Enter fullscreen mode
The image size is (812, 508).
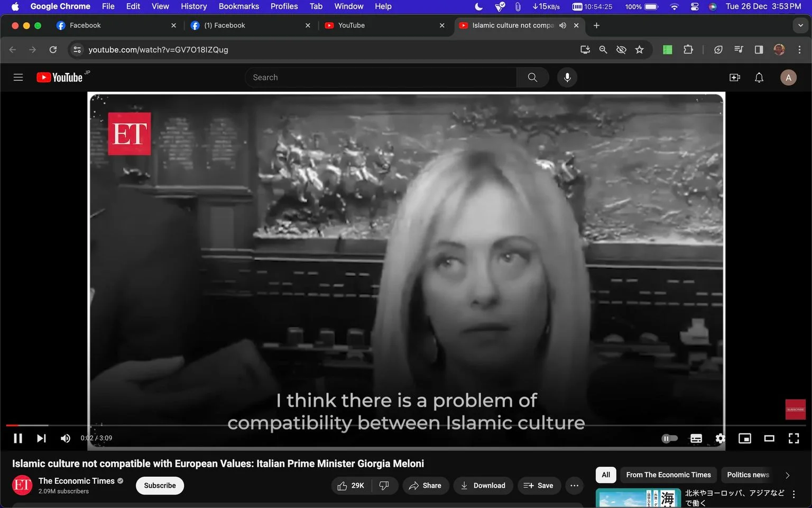tap(793, 438)
